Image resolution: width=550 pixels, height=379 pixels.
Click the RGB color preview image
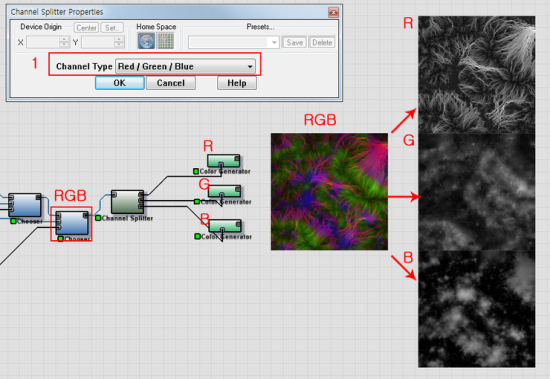[x=329, y=192]
